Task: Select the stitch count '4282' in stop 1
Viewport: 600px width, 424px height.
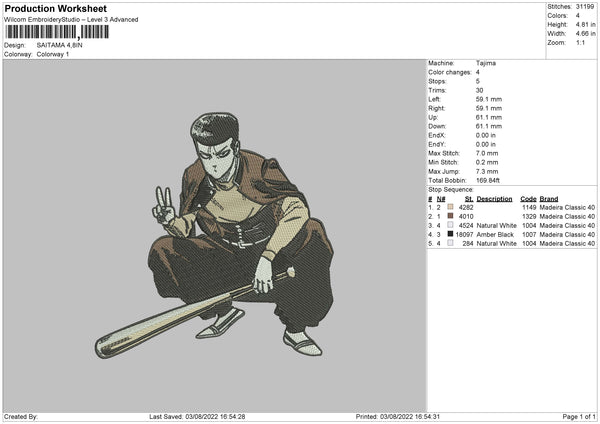Action: pos(466,207)
